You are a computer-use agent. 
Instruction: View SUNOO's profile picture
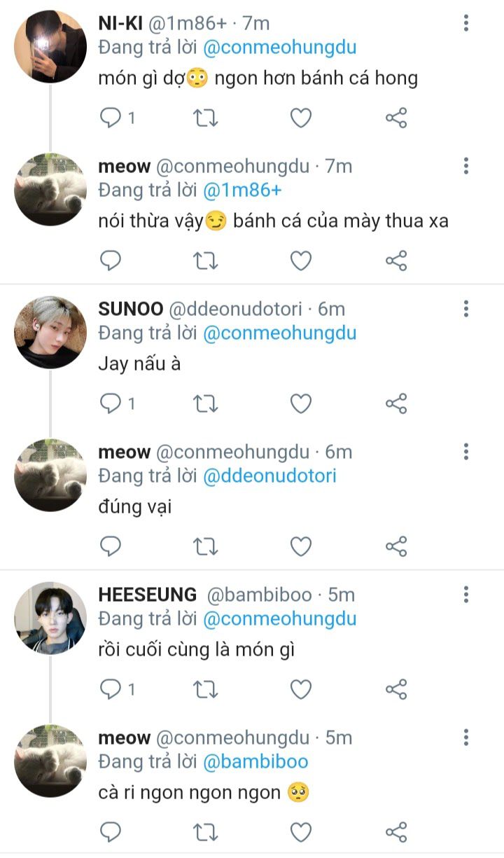(50, 332)
